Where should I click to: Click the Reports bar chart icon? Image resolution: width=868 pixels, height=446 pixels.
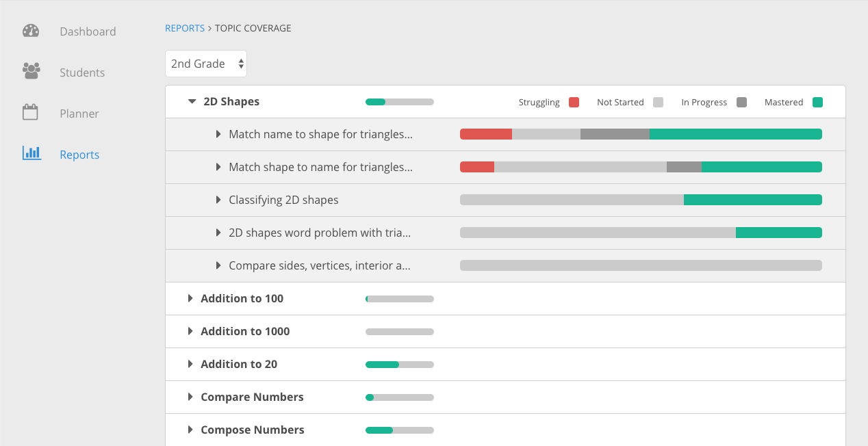[x=31, y=153]
